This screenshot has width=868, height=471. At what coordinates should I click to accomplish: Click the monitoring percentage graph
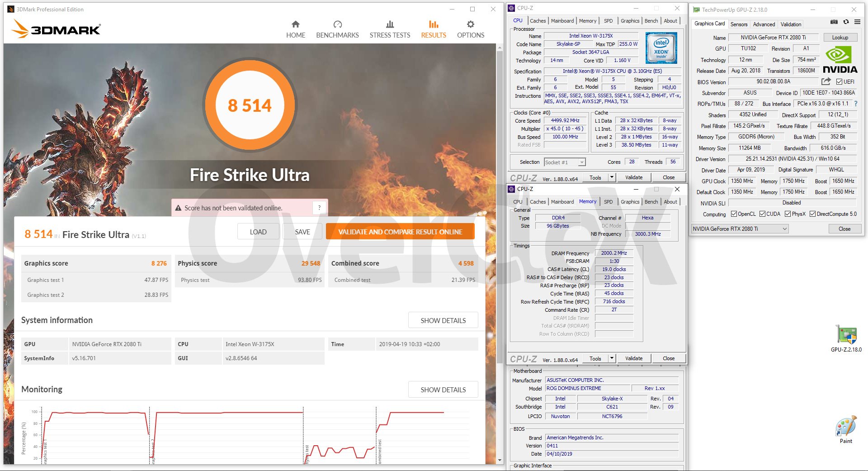[x=249, y=435]
